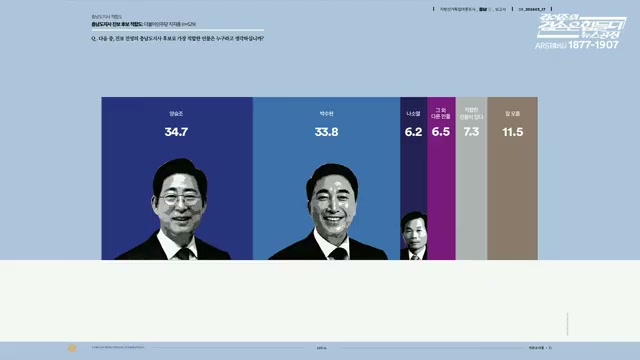Click the 34.7 percentage value

pyautogui.click(x=176, y=132)
